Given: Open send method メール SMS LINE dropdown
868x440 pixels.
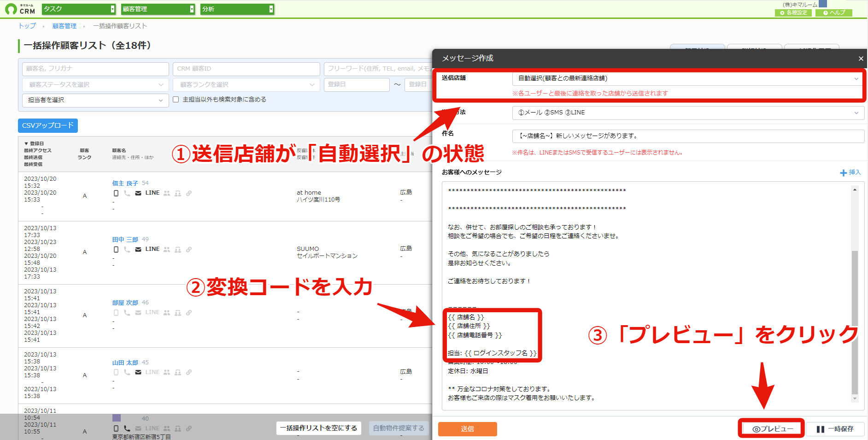Looking at the screenshot, I should pos(688,113).
